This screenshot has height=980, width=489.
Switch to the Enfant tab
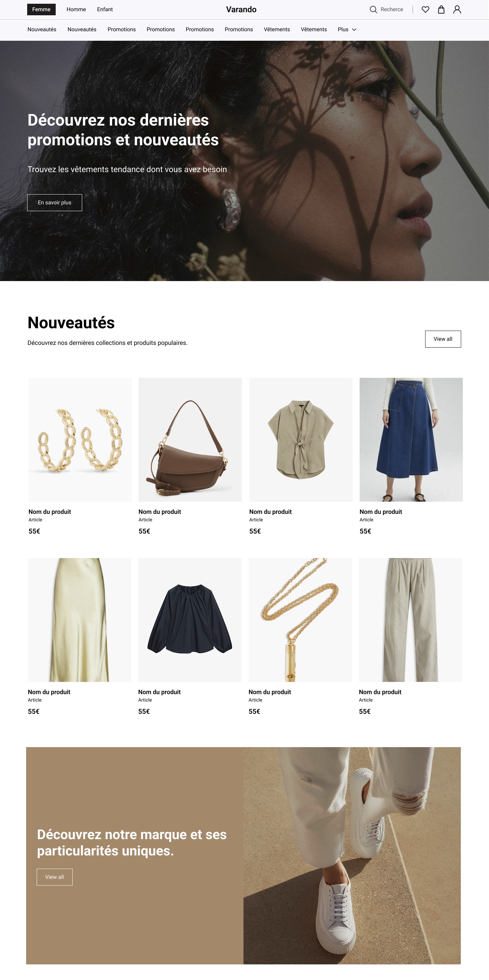click(x=105, y=10)
